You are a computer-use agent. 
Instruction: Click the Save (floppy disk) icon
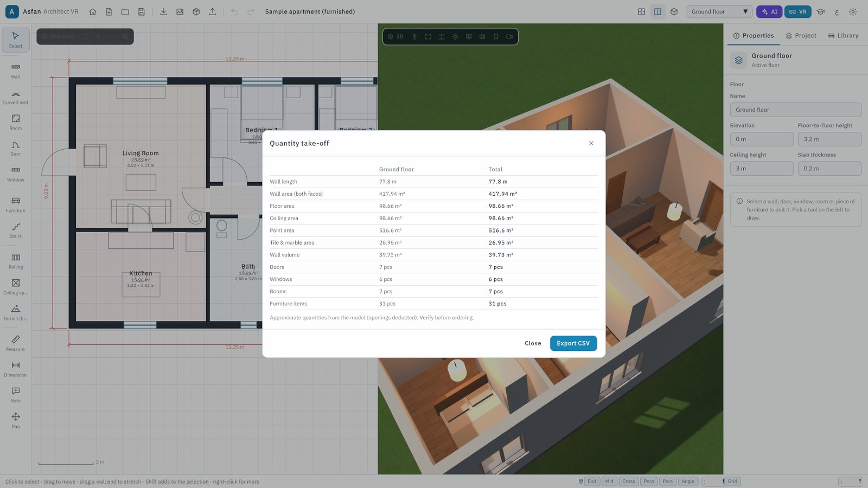pos(142,11)
